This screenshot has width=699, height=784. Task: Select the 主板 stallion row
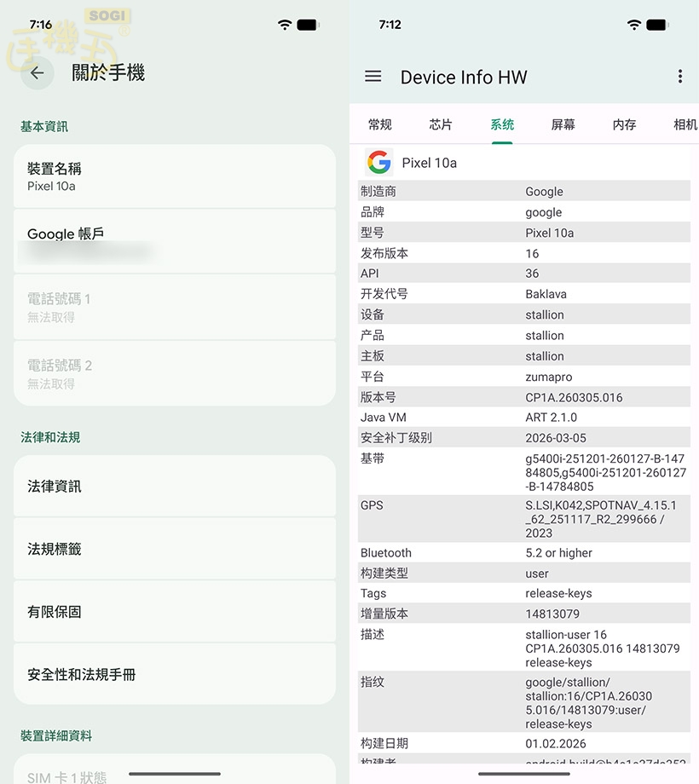point(524,355)
